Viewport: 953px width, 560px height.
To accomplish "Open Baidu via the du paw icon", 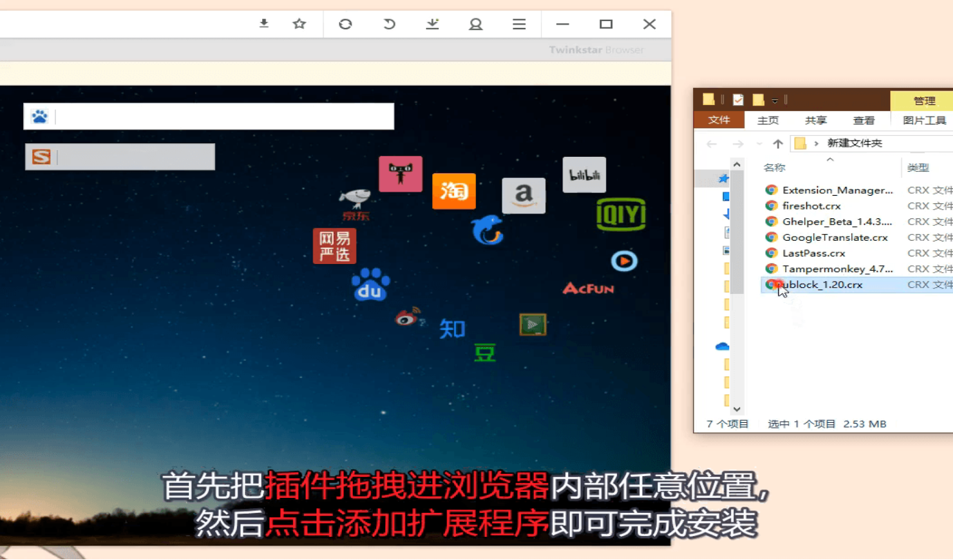I will coord(371,283).
